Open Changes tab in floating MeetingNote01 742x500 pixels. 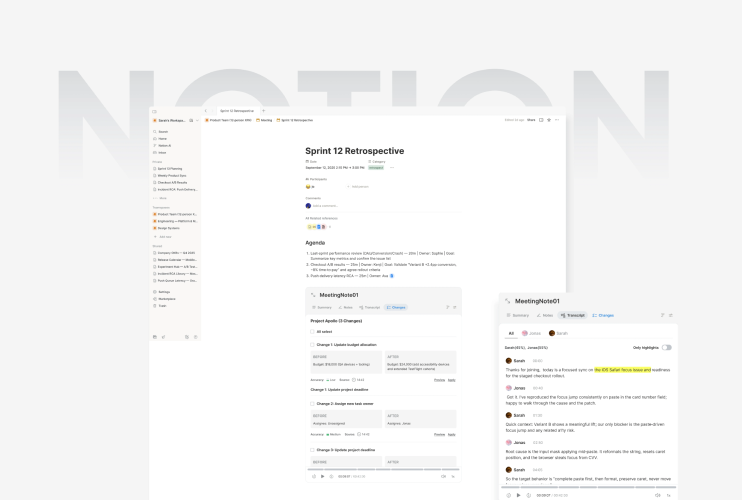click(603, 316)
